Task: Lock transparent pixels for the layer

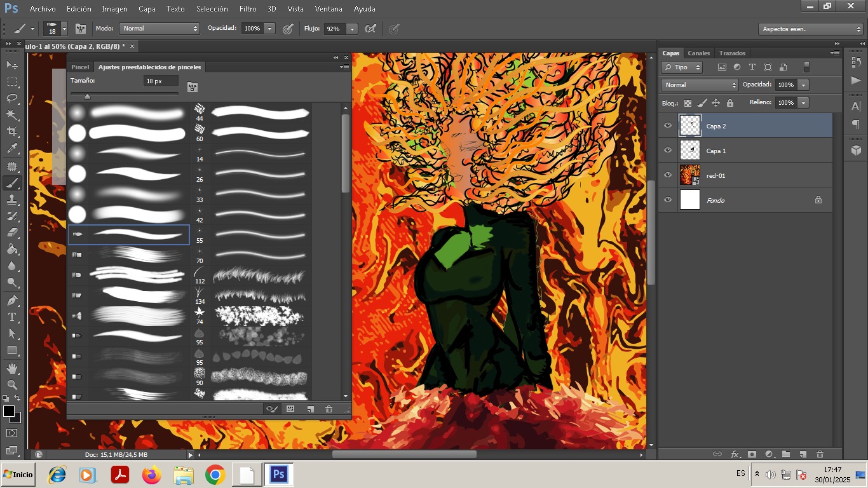Action: (x=688, y=103)
